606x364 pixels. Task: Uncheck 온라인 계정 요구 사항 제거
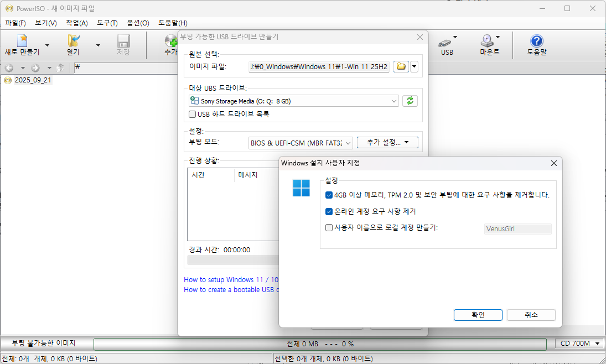[x=329, y=211]
